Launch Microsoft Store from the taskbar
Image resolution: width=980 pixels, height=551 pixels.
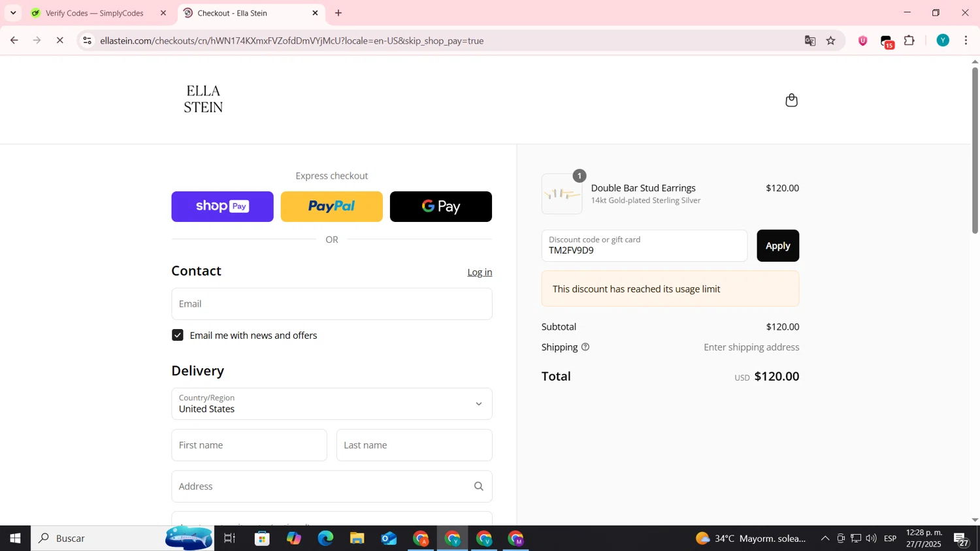pos(262,539)
